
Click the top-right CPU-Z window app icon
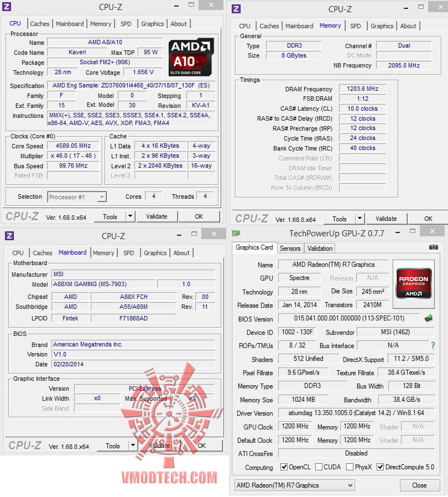(x=236, y=8)
